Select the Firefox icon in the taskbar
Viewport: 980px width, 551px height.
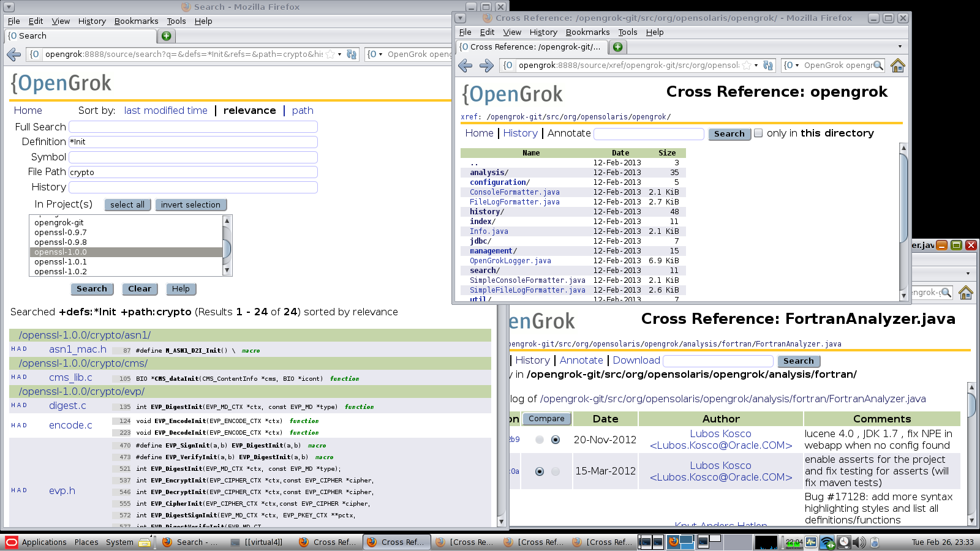coord(167,542)
